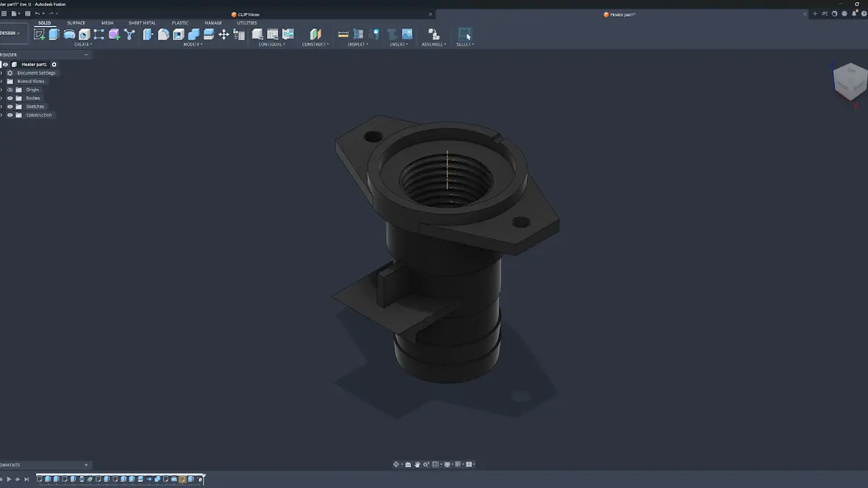Switch to the PLASTIC tab
The image size is (868, 488).
coord(180,22)
